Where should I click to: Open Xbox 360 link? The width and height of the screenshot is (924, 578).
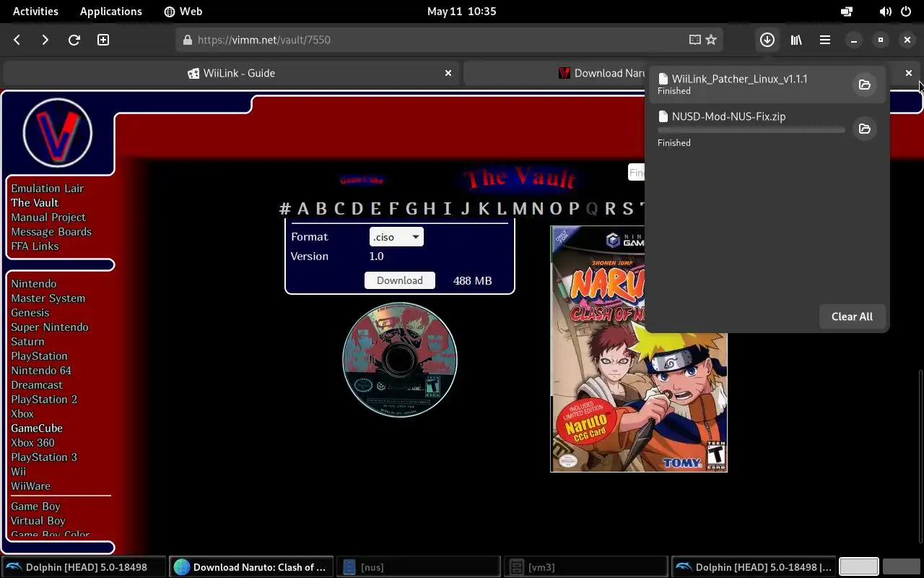point(32,443)
